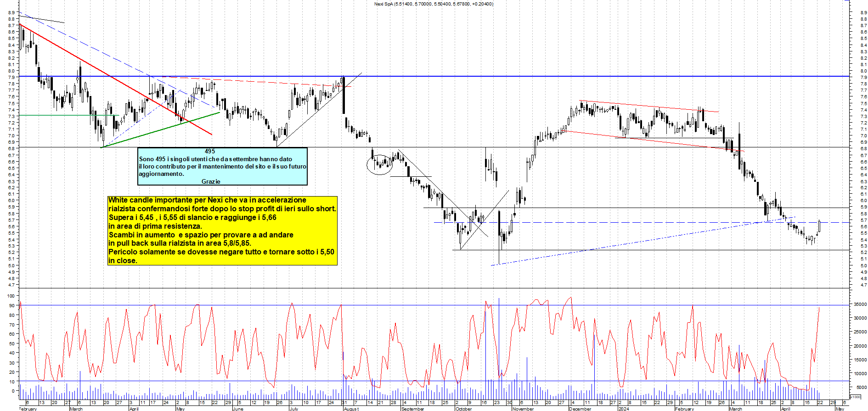Click the '50' oscillator scale label
Image resolution: width=868 pixels, height=411 pixels.
tap(12, 343)
